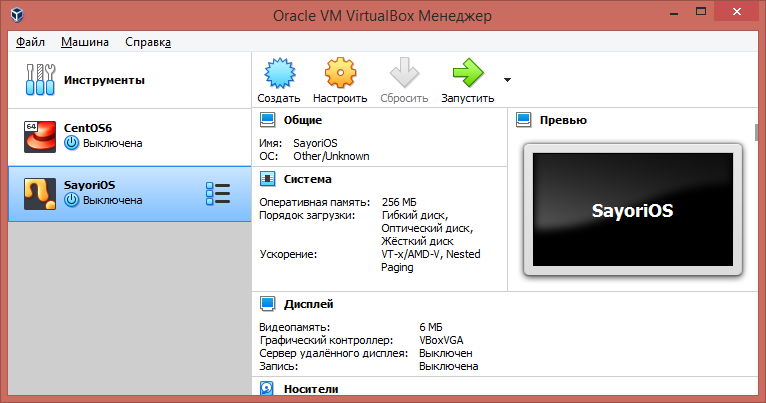
Task: Click the Other/Unknown OS value
Action: click(x=331, y=156)
